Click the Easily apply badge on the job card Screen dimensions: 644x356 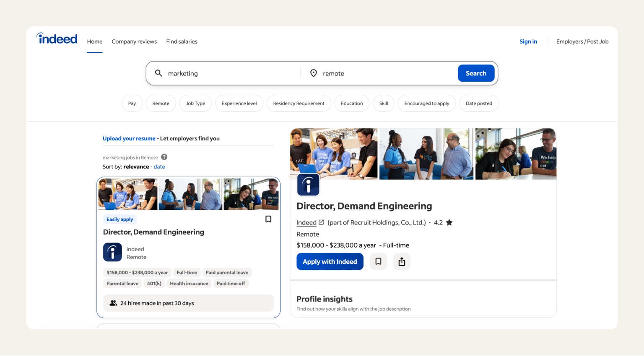point(119,219)
